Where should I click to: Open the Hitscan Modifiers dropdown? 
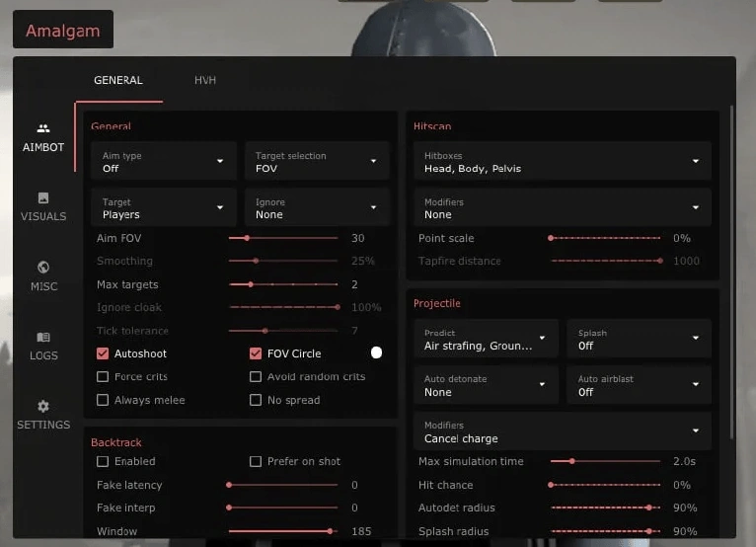pos(563,207)
